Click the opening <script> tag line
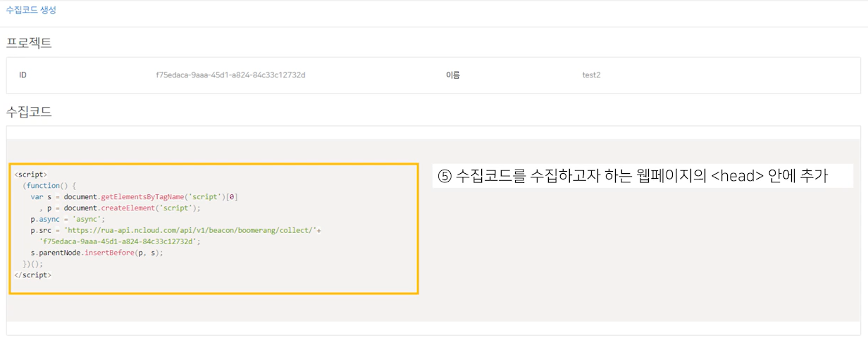The width and height of the screenshot is (868, 347). pos(30,174)
